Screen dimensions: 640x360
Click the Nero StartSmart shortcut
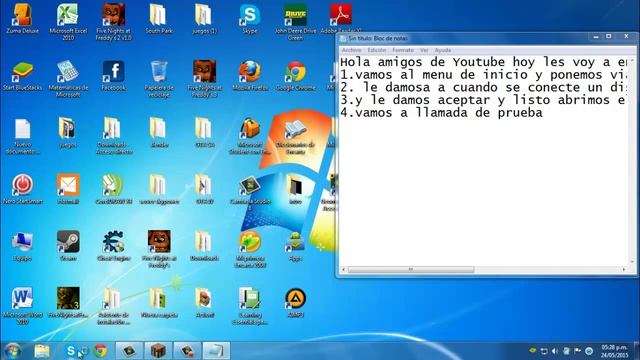coord(22,189)
